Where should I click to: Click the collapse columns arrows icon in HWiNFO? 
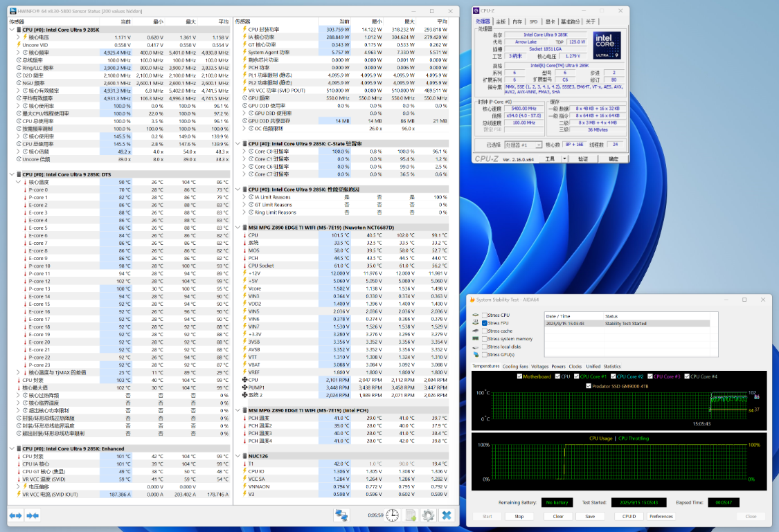(32, 515)
